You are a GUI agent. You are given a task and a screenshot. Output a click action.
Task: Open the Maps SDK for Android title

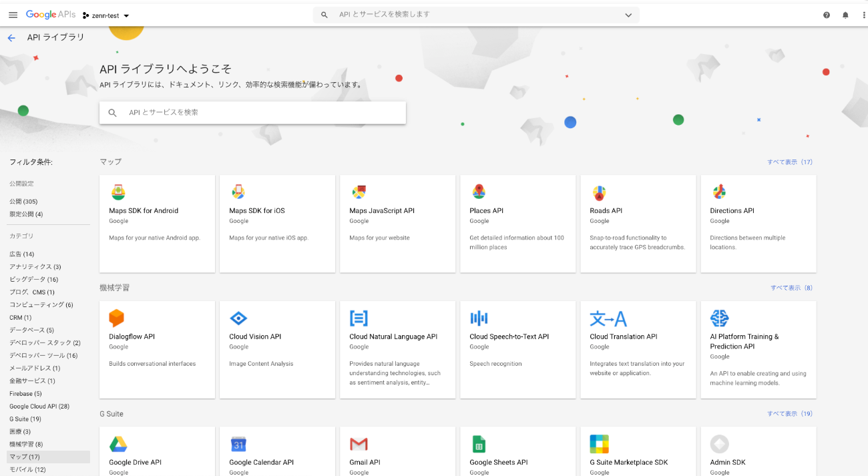click(144, 211)
